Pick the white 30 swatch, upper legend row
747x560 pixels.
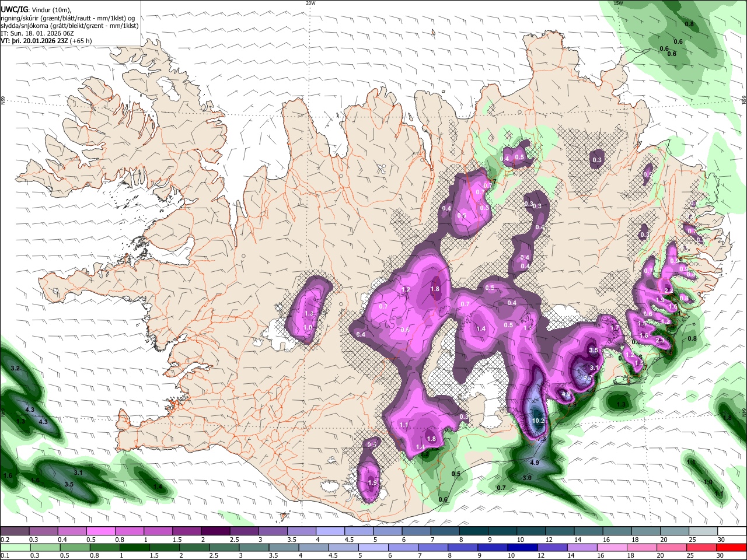pos(732,531)
